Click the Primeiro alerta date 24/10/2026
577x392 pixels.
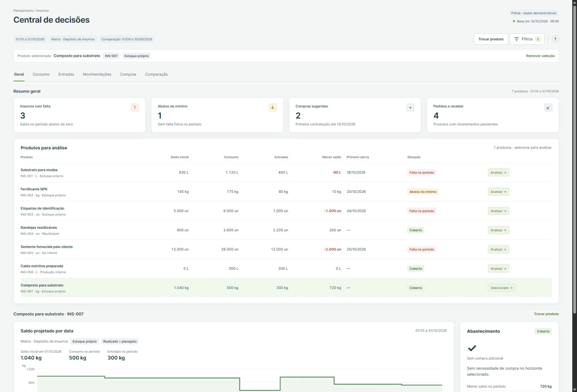click(x=356, y=211)
